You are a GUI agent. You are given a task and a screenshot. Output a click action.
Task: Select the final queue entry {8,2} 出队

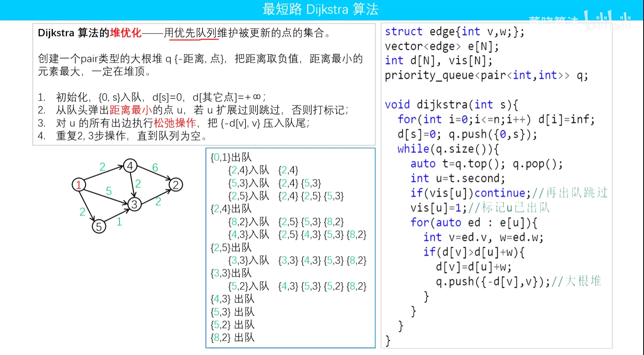[232, 338]
